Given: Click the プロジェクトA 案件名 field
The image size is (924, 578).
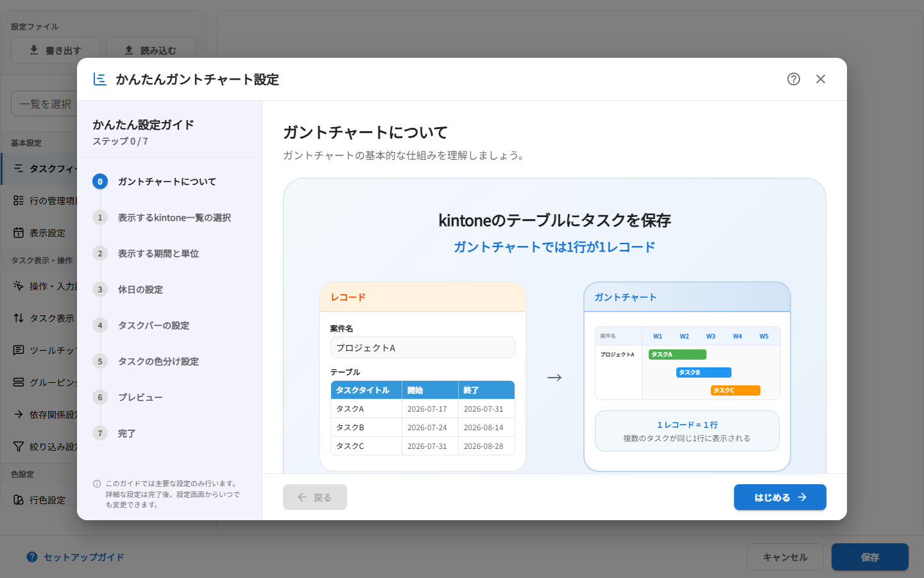Looking at the screenshot, I should tap(423, 347).
